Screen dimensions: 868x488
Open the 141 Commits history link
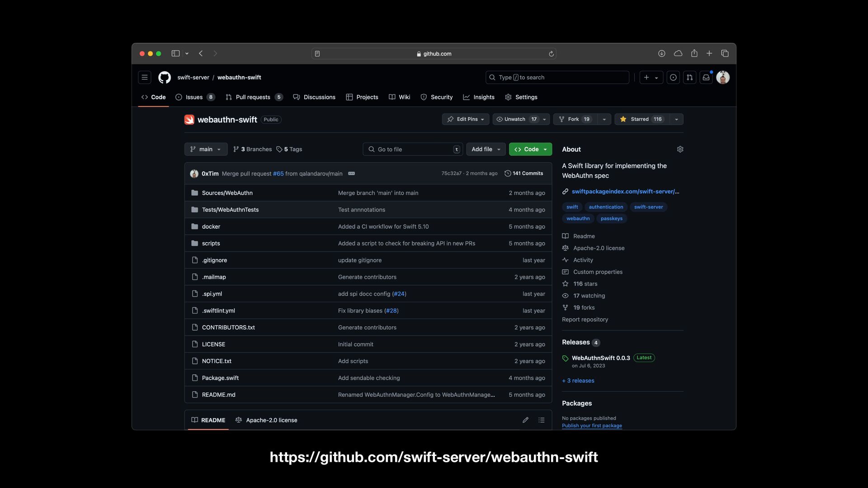click(524, 174)
